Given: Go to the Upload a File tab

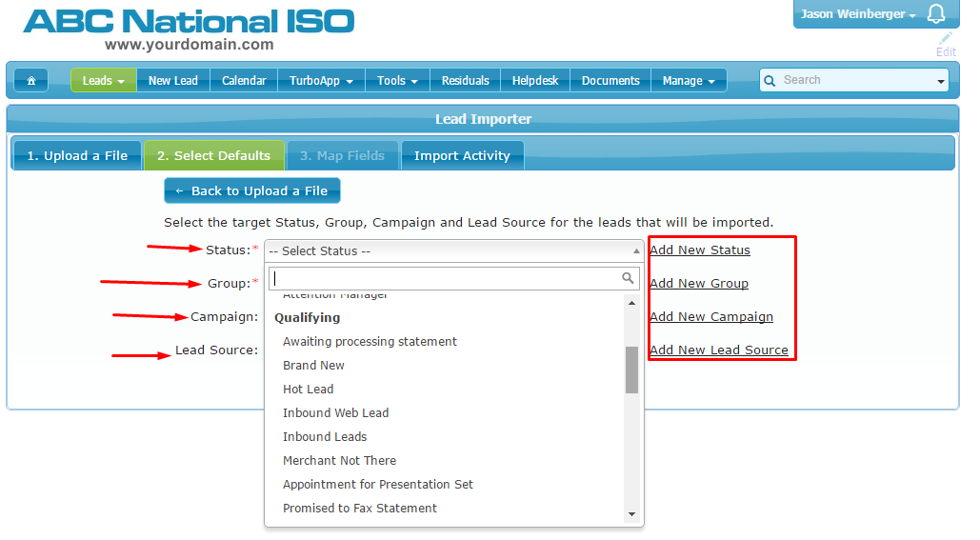Looking at the screenshot, I should (x=77, y=156).
